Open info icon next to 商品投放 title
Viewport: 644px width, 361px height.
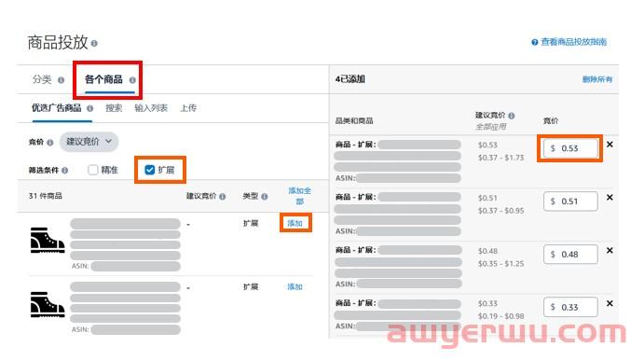pos(94,43)
